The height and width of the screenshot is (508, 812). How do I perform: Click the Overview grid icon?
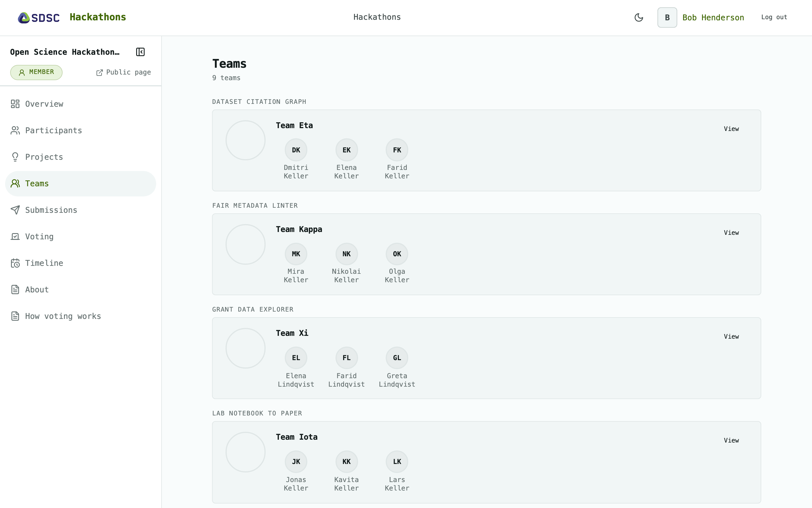(15, 104)
